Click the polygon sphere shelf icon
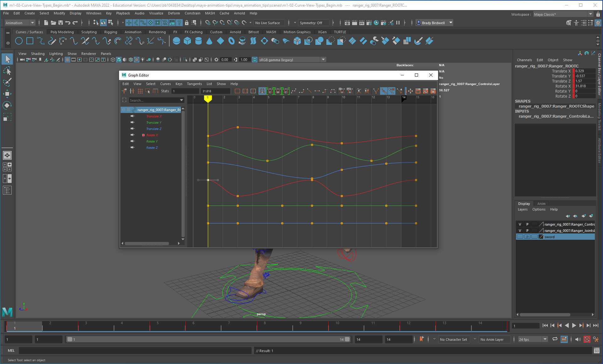 pos(177,41)
